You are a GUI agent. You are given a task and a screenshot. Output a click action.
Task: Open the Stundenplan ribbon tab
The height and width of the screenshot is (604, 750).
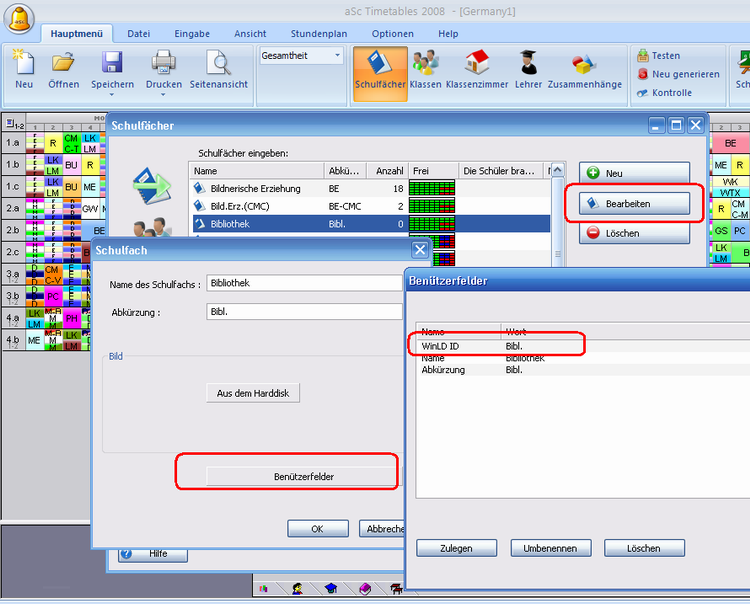coord(319,33)
